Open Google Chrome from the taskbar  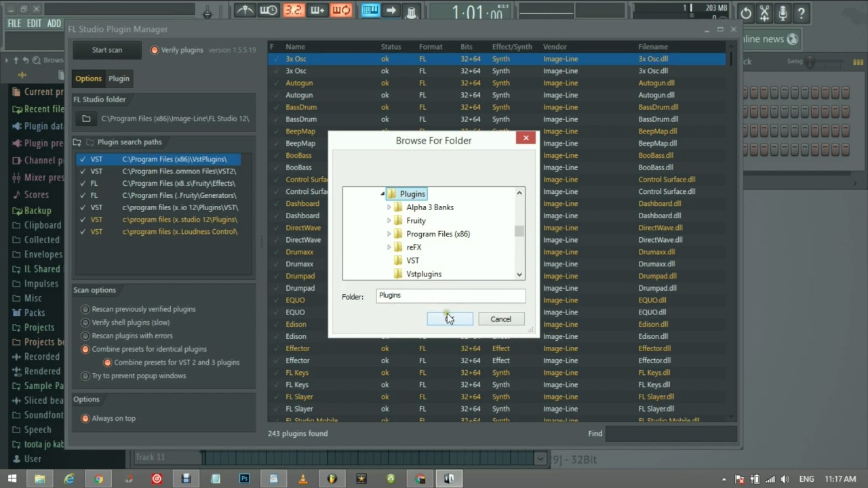click(x=99, y=479)
